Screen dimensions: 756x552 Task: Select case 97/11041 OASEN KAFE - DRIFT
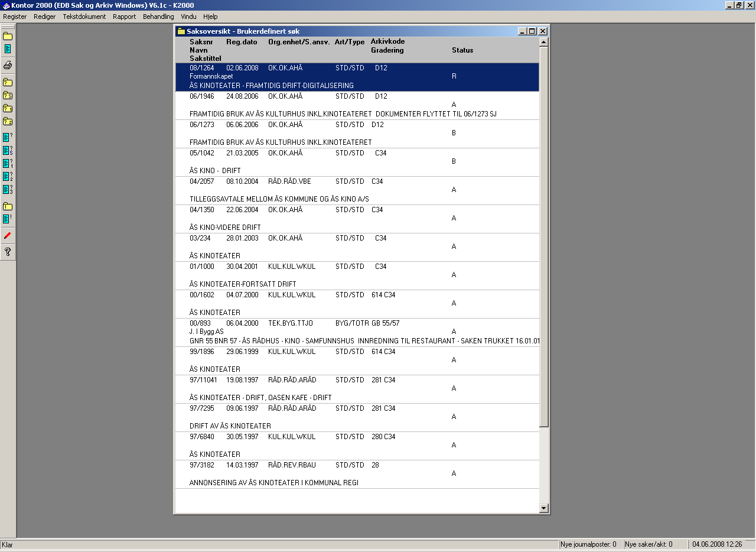(357, 389)
